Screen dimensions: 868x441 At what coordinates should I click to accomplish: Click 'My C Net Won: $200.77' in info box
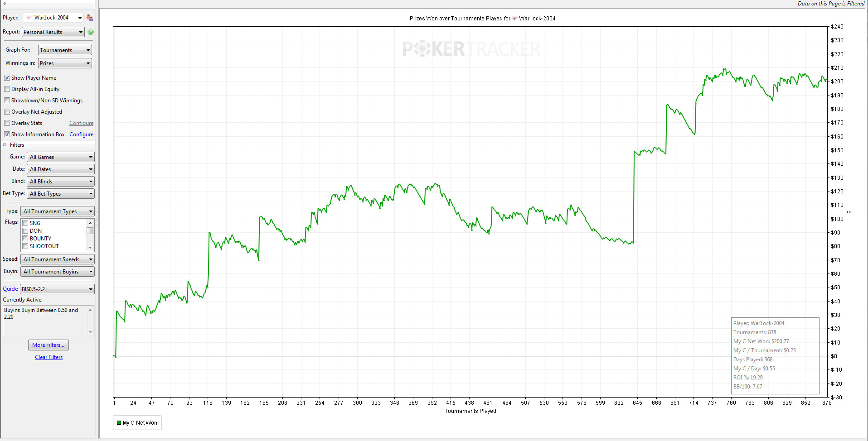761,341
